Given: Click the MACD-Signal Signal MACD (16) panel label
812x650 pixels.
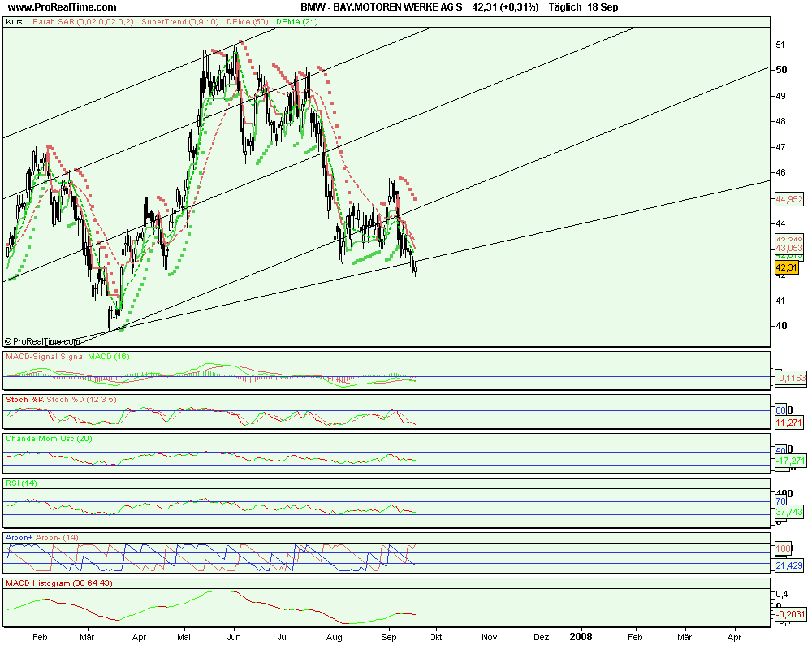Looking at the screenshot, I should 67,357.
